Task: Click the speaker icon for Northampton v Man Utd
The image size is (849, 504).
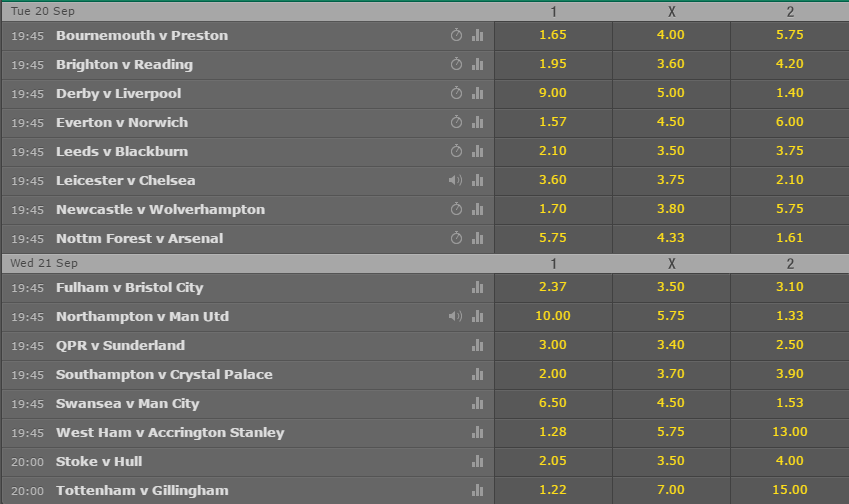Action: click(455, 316)
